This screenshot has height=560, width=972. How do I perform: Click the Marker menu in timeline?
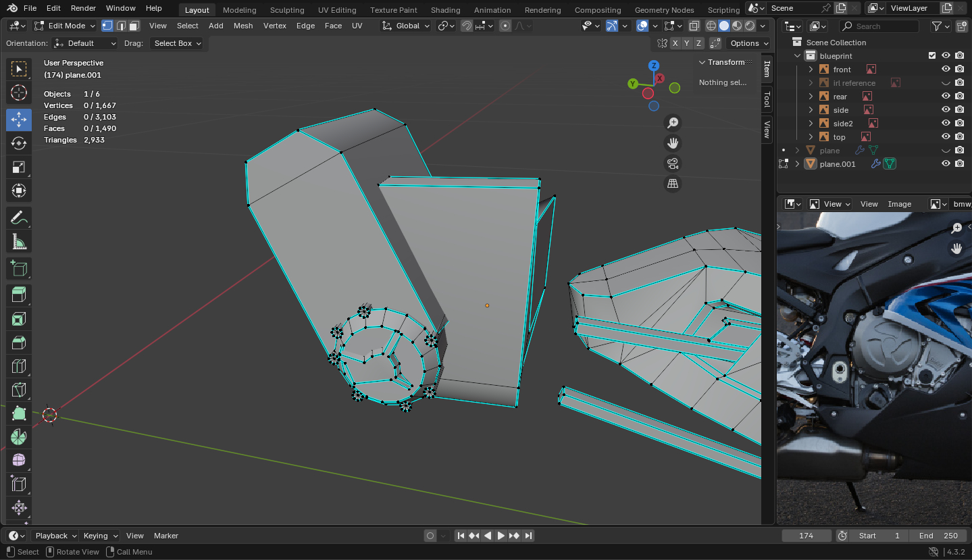[x=166, y=536]
